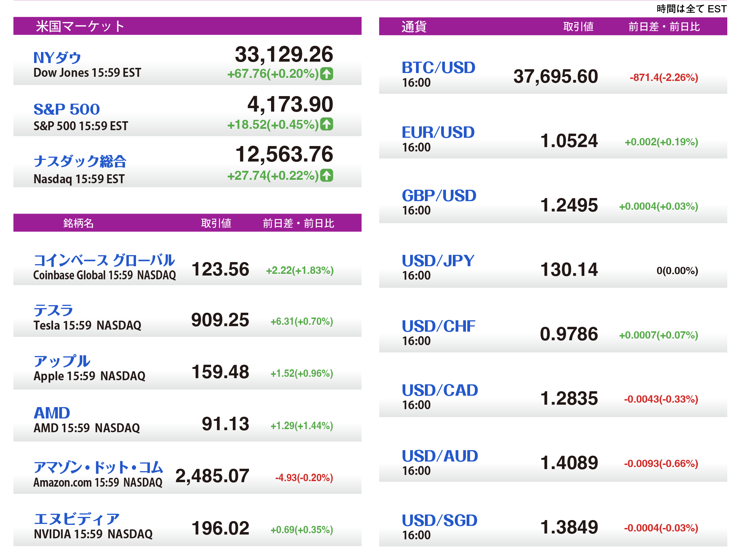Select the コインベース グローバル stock name
The width and height of the screenshot is (739, 560).
click(104, 260)
